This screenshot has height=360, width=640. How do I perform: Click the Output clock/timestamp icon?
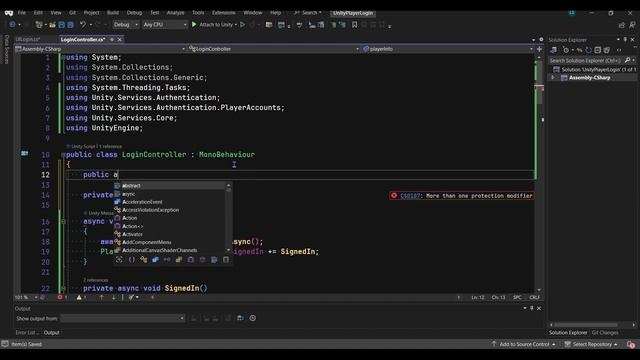[253, 318]
